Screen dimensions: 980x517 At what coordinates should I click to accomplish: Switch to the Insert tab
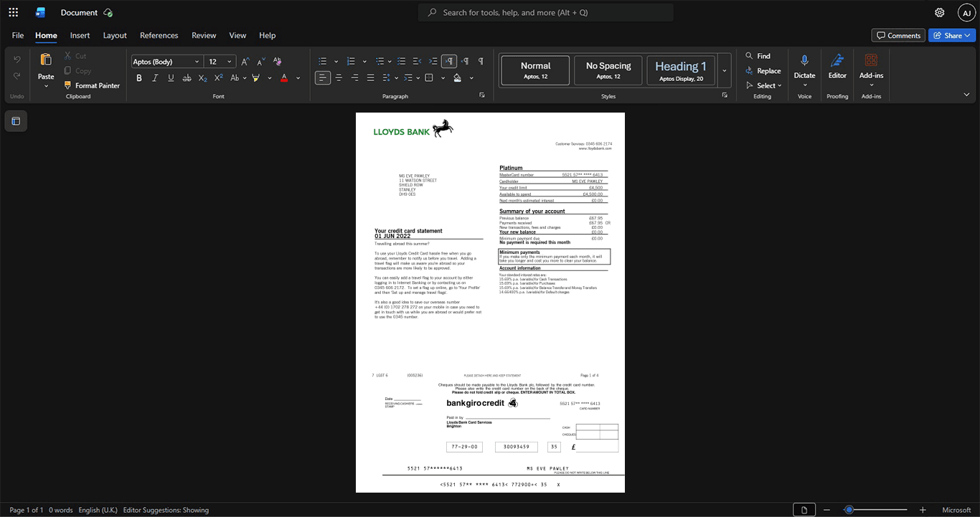coord(80,35)
